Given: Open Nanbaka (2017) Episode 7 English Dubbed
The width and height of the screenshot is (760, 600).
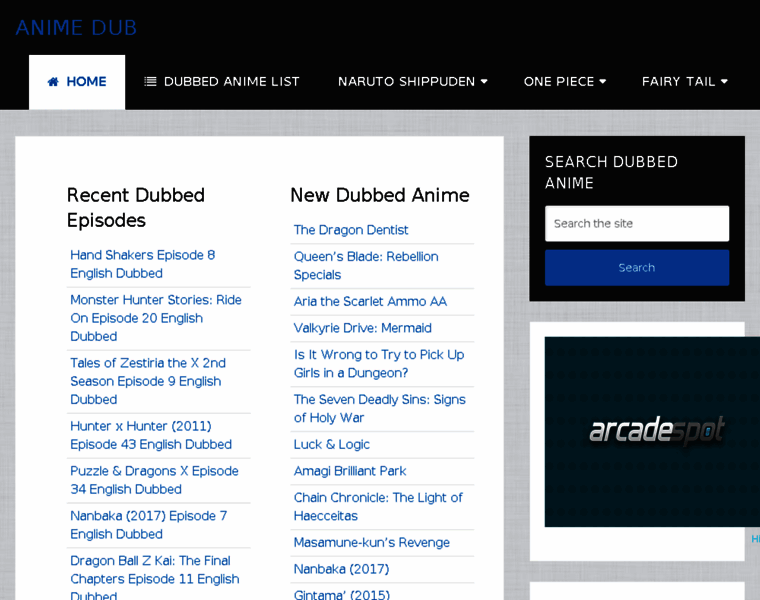Looking at the screenshot, I should point(148,525).
